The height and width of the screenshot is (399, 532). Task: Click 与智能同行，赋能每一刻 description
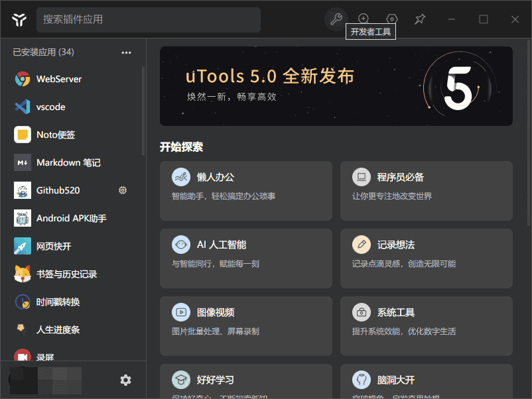(216, 264)
